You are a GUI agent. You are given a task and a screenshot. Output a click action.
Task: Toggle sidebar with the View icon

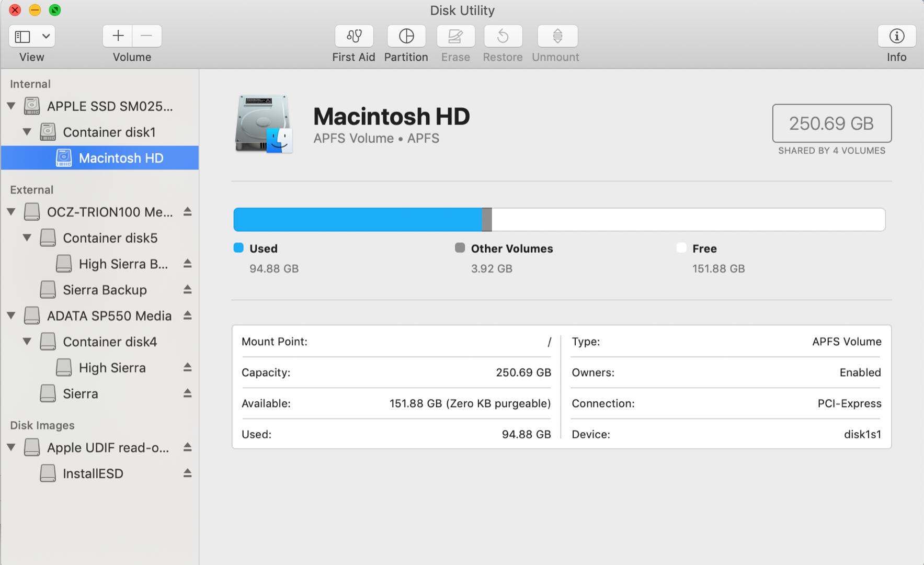tap(22, 37)
